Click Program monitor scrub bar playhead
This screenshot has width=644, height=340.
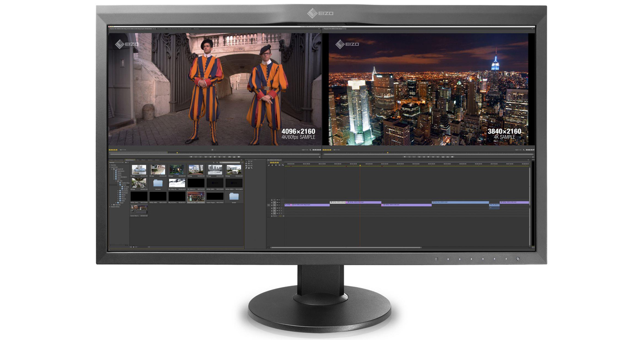pos(388,153)
